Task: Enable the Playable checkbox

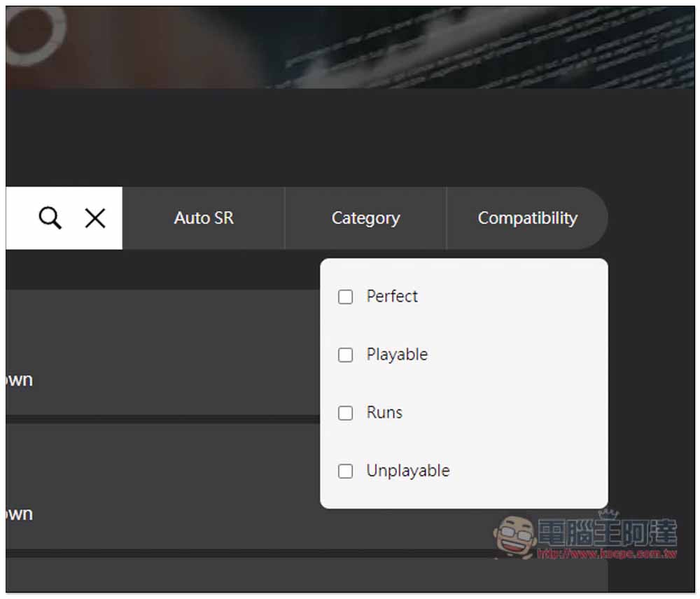Action: coord(345,355)
